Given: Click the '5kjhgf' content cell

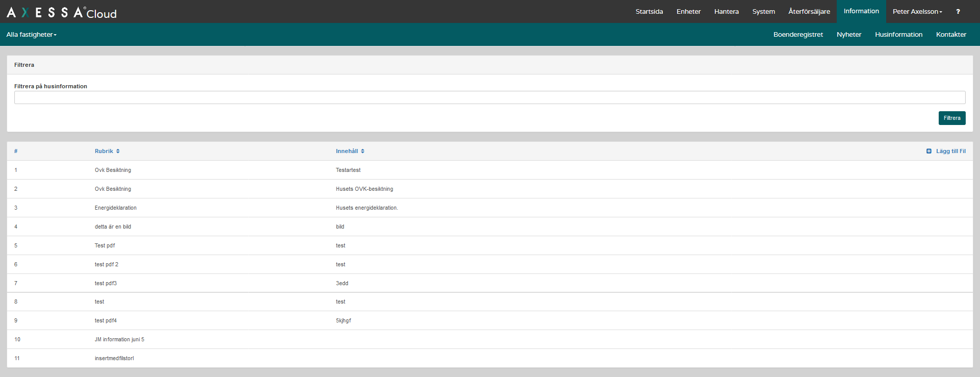Looking at the screenshot, I should coord(344,320).
